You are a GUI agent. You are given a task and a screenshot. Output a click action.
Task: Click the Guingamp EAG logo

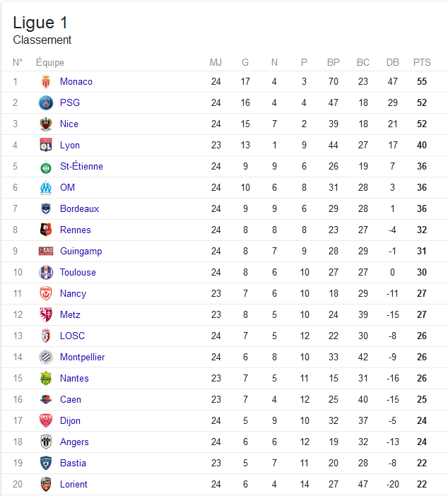tap(46, 251)
